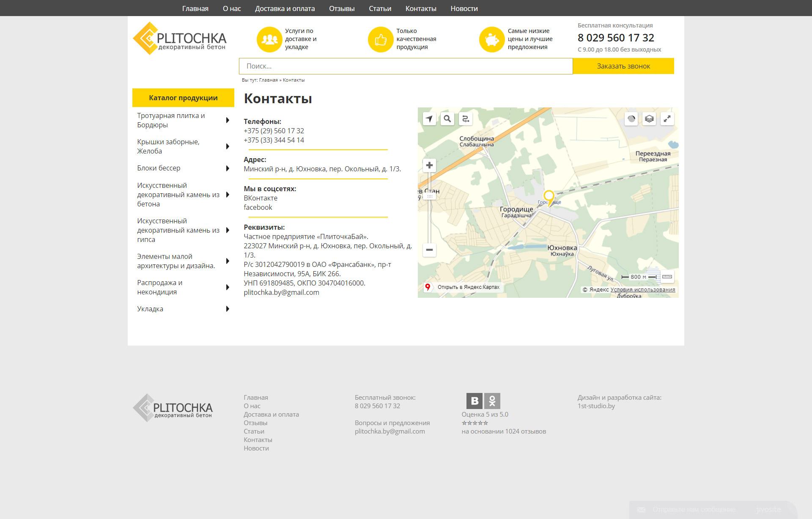The width and height of the screenshot is (812, 519).
Task: Expand Тротуарная плитка и Бордюры category
Action: pos(228,121)
